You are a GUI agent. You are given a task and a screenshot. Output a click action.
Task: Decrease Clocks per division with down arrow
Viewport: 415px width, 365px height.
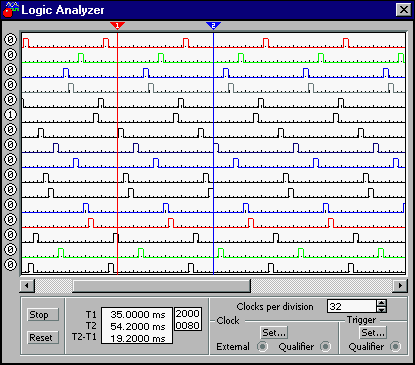[382, 310]
